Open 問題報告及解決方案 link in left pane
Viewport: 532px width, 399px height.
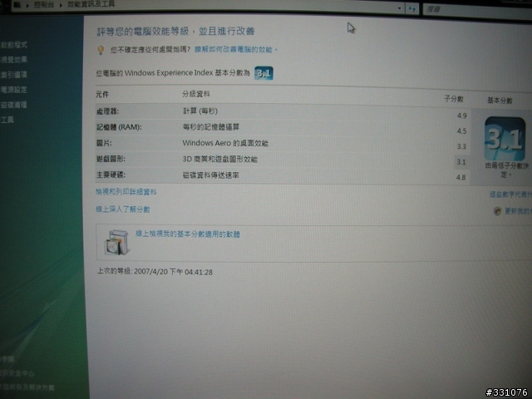(x=27, y=387)
